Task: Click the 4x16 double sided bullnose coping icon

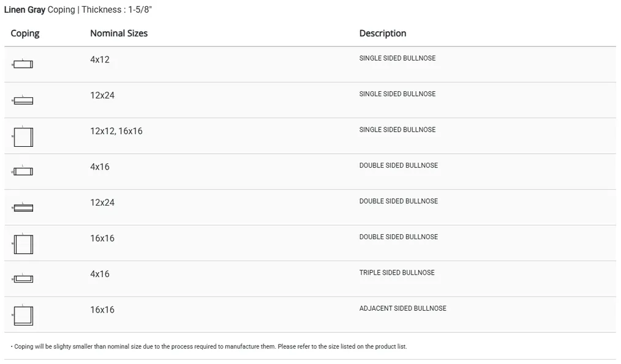Action: [23, 172]
